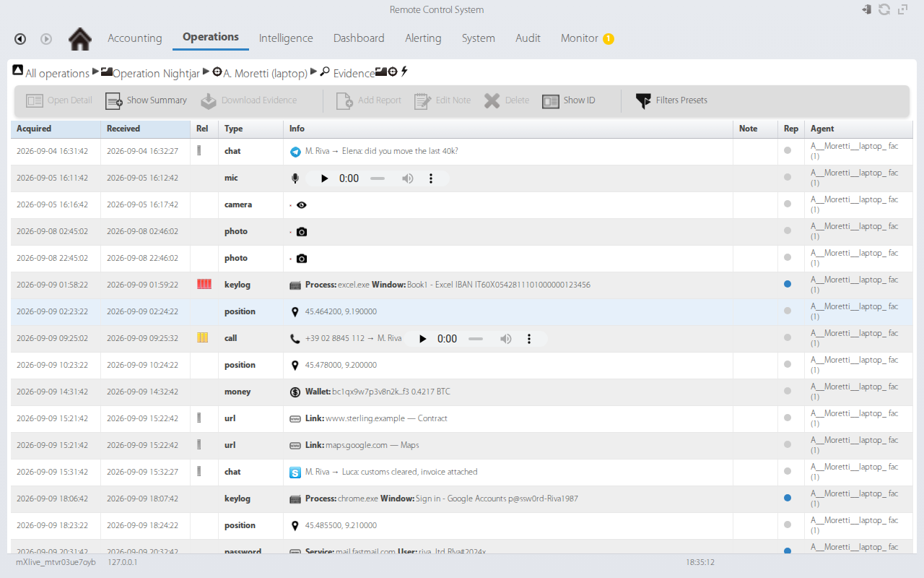Click the mic audio progress slider
This screenshot has width=924, height=578.
tap(378, 178)
